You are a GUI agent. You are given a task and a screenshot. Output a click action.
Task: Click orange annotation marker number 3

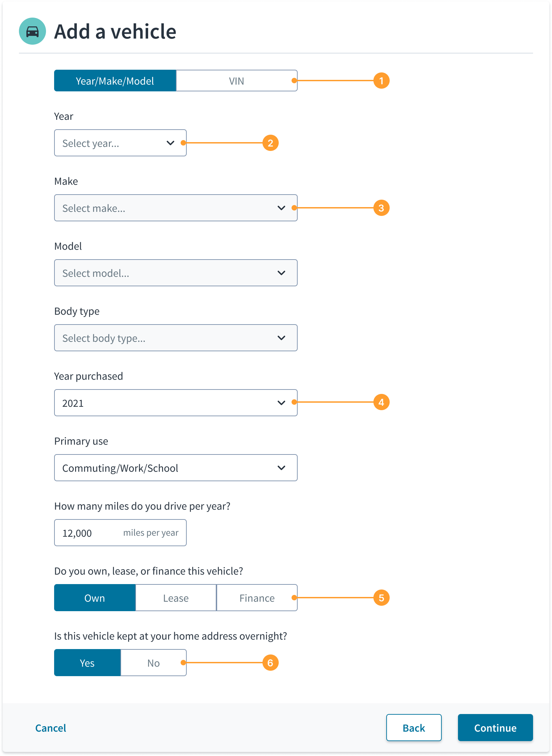[x=381, y=208]
